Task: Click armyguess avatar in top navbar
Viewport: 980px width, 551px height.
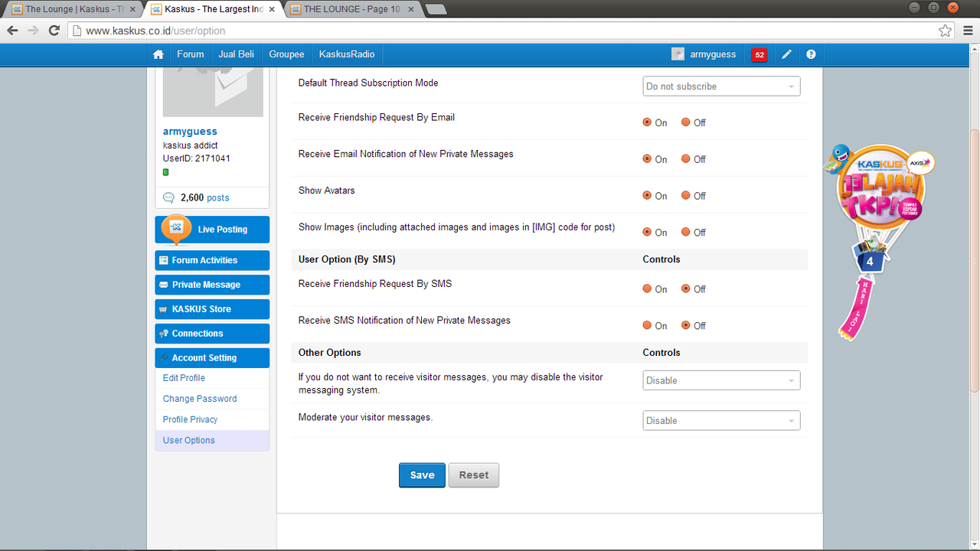Action: [x=678, y=54]
